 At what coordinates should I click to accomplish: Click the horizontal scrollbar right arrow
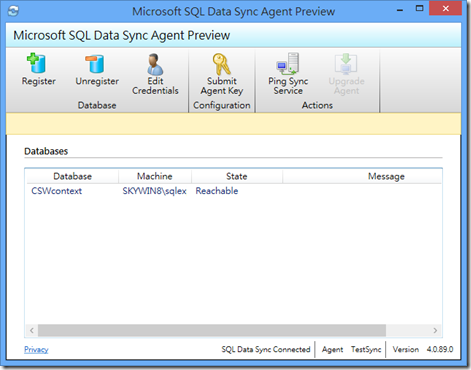coord(435,330)
